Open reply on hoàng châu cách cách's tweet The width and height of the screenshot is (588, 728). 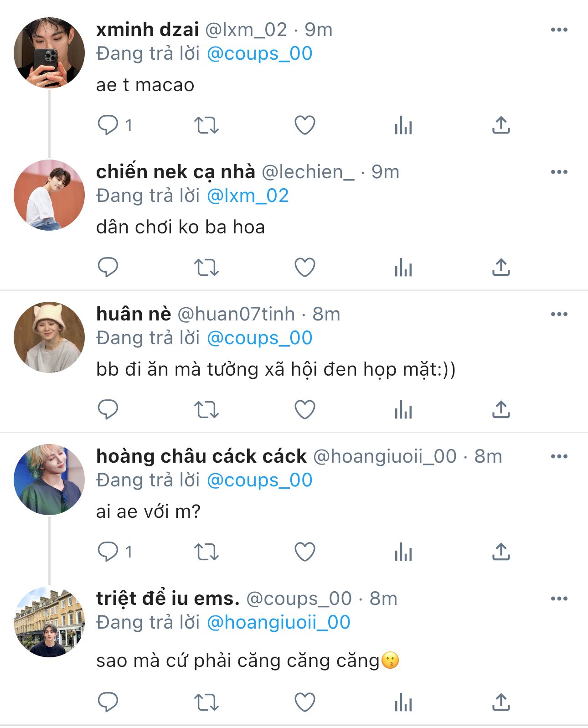tap(108, 552)
